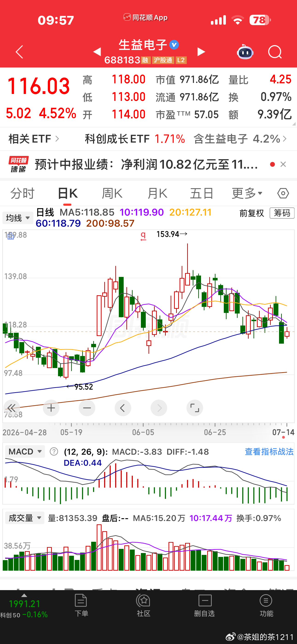297x644 pixels.
Task: Switch to 五日 tab
Action: click(201, 193)
